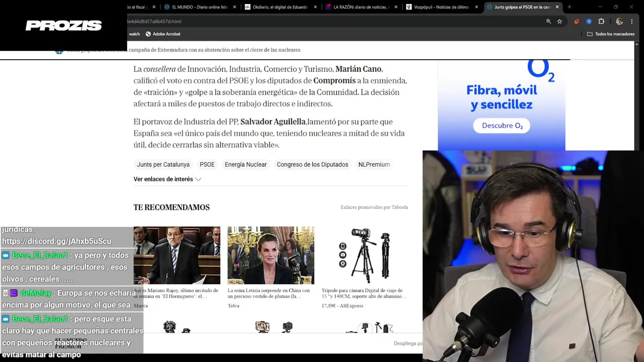Open the Chrome three-dot menu
Viewport: 644px width, 362px height.
[631, 21]
